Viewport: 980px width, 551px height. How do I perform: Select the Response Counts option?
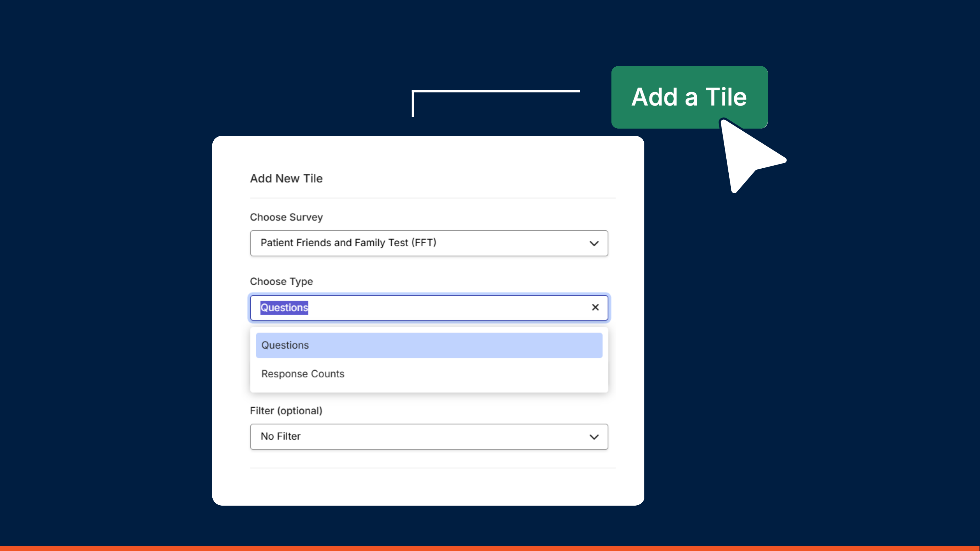click(429, 374)
